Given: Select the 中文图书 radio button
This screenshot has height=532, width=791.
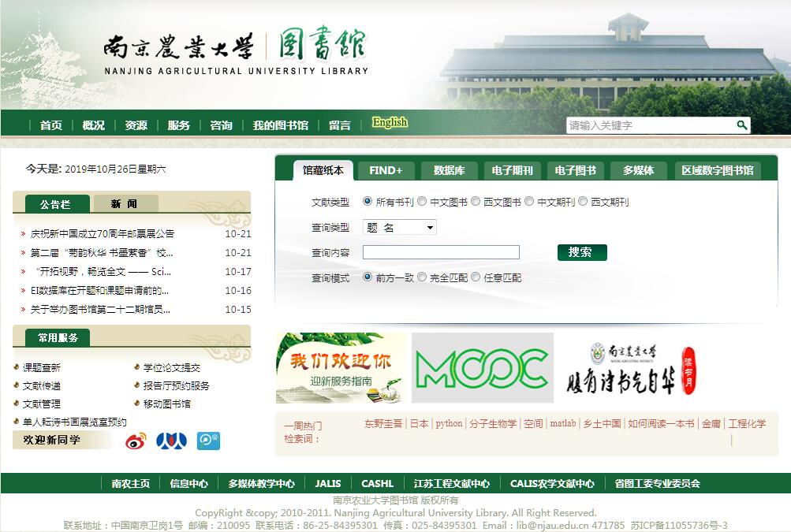Looking at the screenshot, I should click(423, 202).
